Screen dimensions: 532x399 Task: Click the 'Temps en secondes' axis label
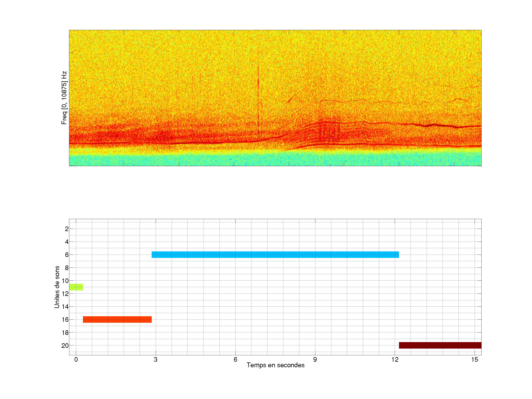[275, 365]
